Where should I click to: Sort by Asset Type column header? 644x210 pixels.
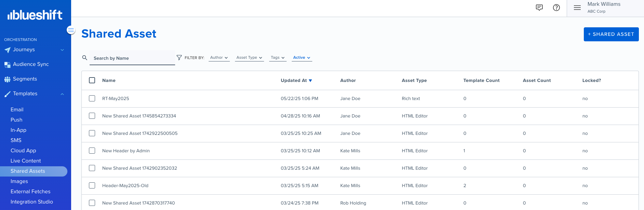point(414,80)
